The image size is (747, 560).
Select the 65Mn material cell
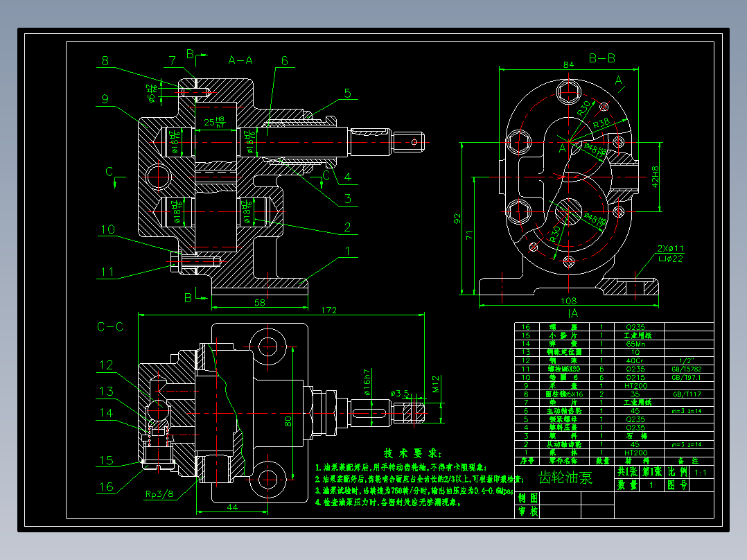(635, 344)
